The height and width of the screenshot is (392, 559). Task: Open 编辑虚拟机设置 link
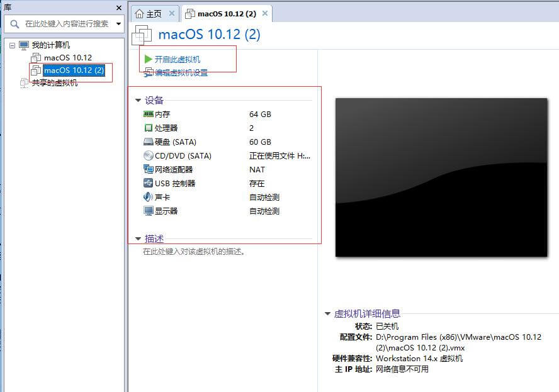pyautogui.click(x=181, y=73)
